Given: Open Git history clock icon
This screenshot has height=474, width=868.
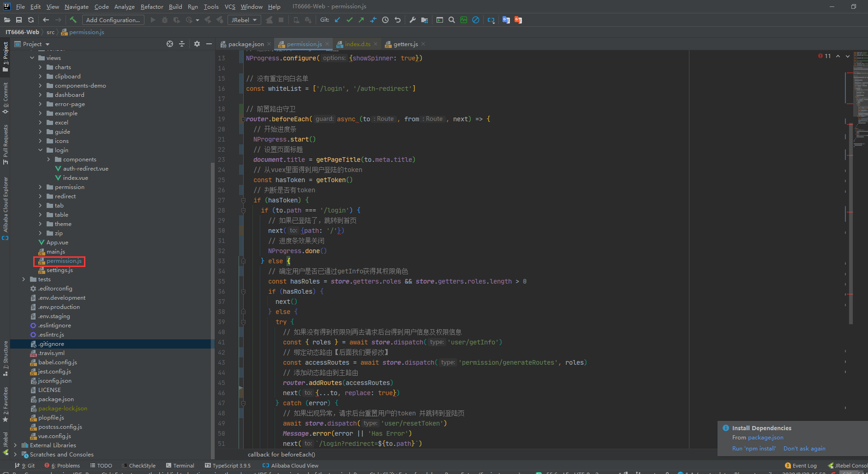Looking at the screenshot, I should pyautogui.click(x=385, y=20).
